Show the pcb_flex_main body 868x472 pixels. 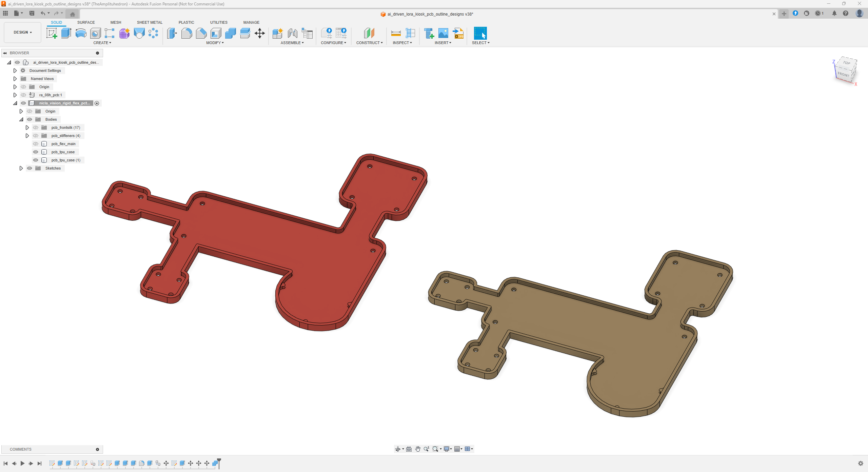(x=36, y=144)
